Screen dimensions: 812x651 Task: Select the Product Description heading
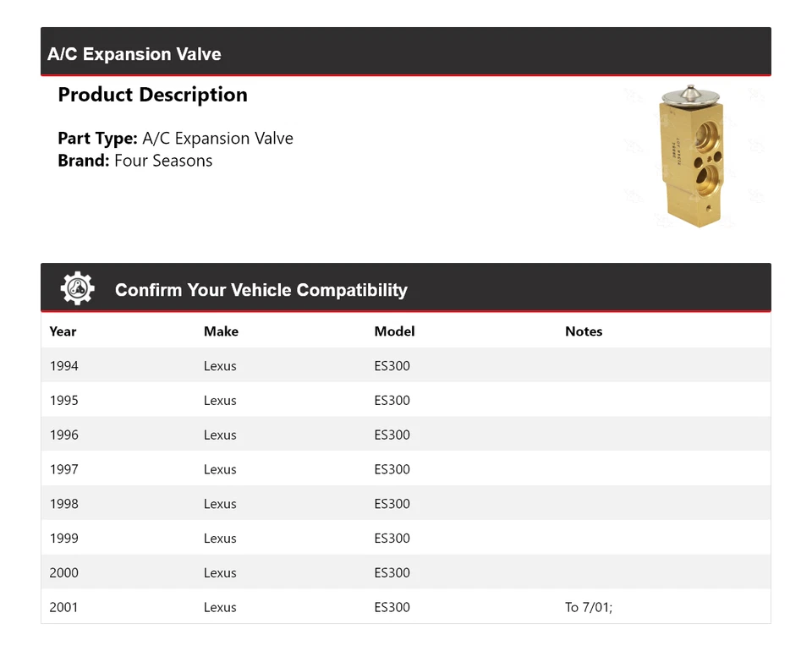click(152, 95)
